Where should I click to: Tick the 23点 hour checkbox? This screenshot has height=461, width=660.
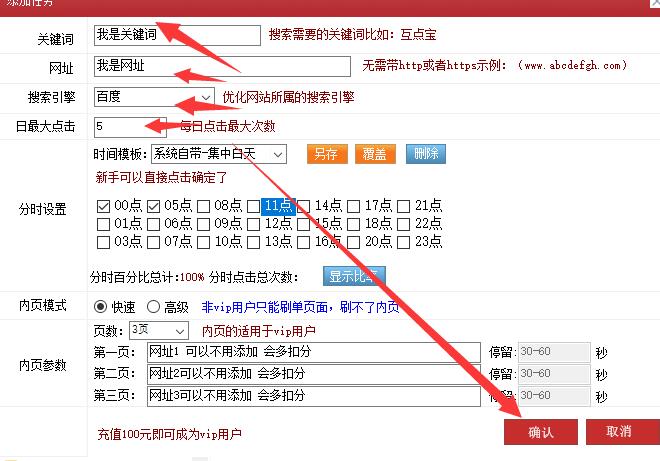(404, 241)
